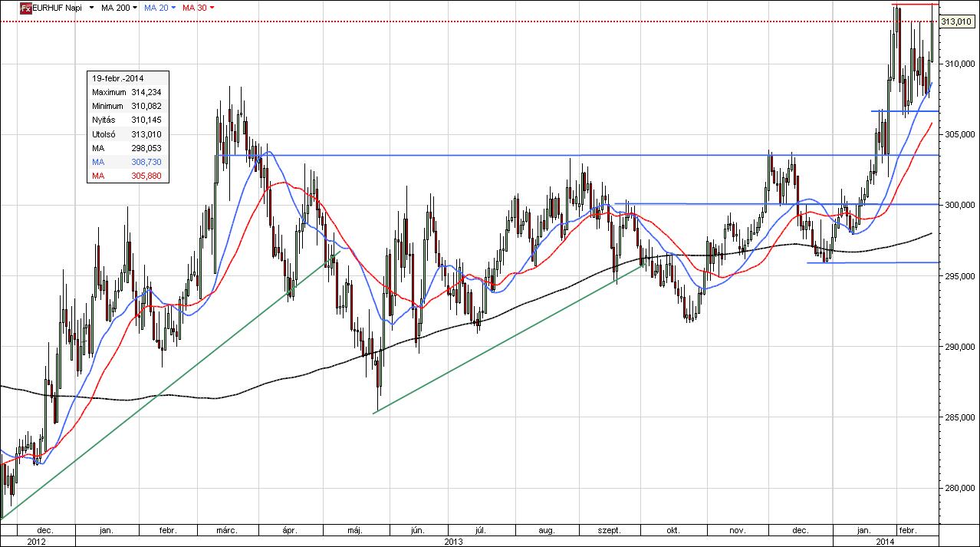The width and height of the screenshot is (980, 547).
Task: Open the dropdown arrow beside EURHUF Napi
Action: (93, 8)
